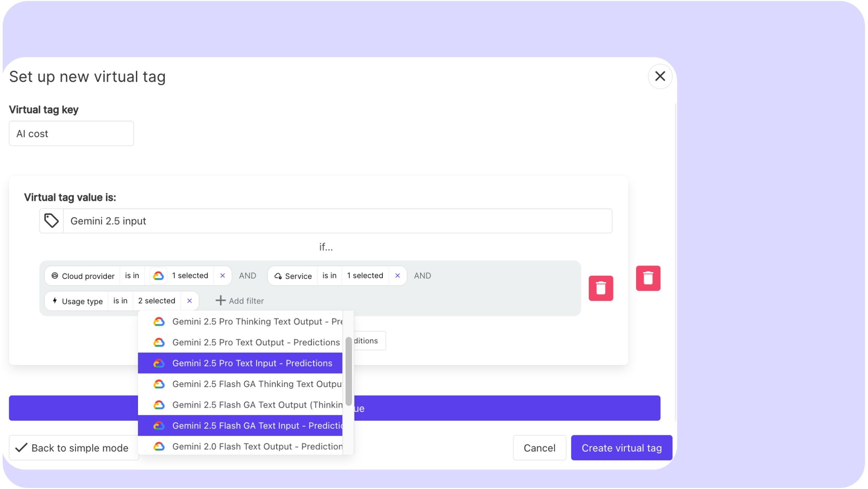
Task: Click the Cancel button
Action: [x=539, y=448]
